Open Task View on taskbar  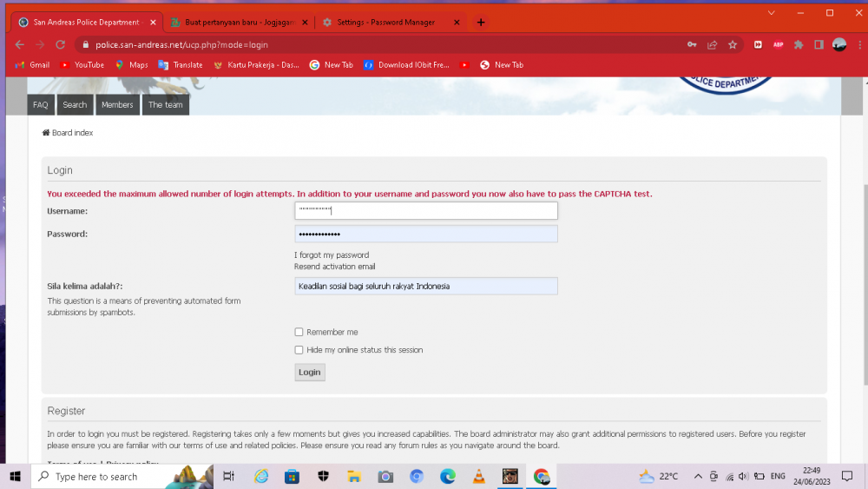click(x=228, y=476)
